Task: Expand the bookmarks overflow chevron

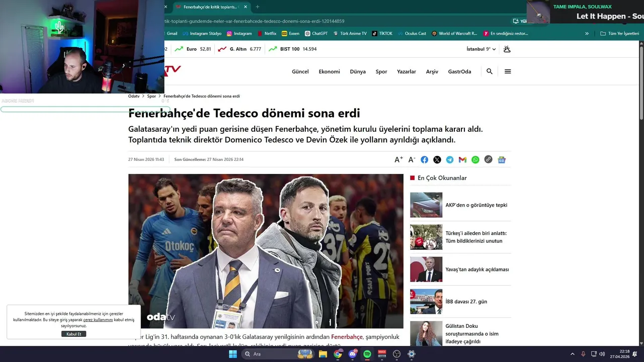Action: coord(587,34)
